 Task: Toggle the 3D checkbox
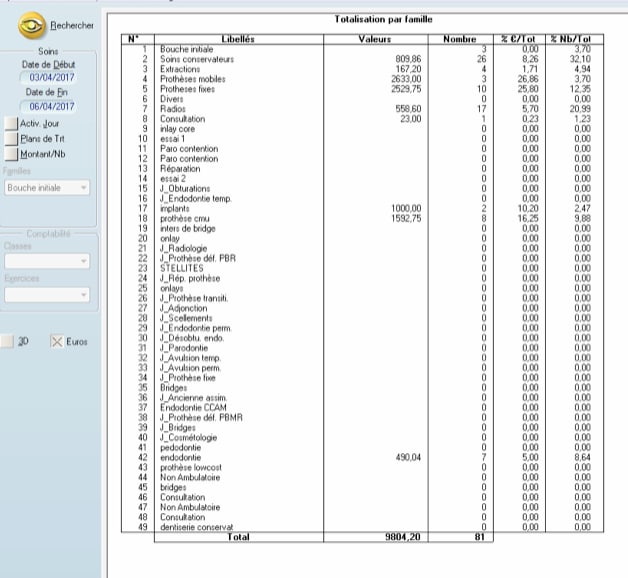pyautogui.click(x=7, y=342)
